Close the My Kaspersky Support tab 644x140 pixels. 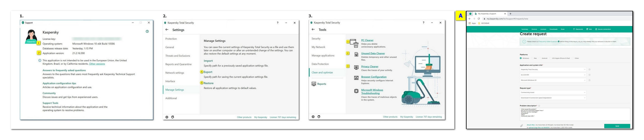[x=505, y=14]
